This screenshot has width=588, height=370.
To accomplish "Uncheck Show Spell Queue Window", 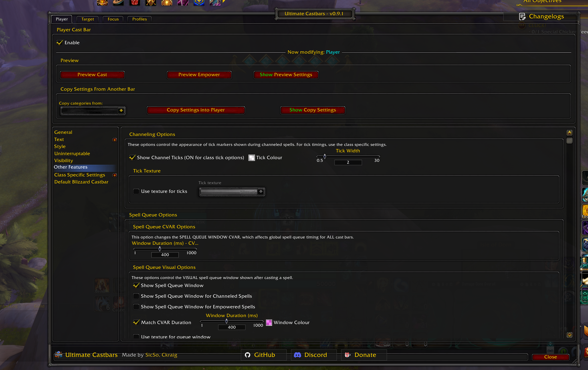I will pos(136,285).
